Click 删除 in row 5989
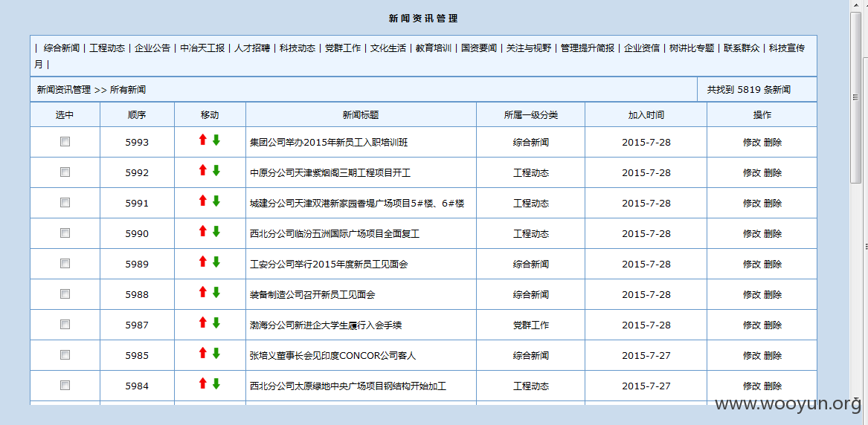 pyautogui.click(x=773, y=264)
